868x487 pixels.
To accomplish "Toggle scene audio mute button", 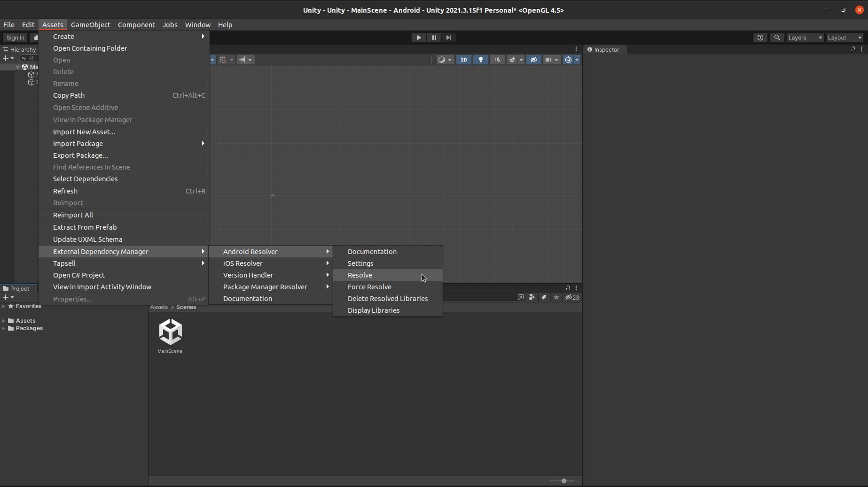I will tap(497, 60).
